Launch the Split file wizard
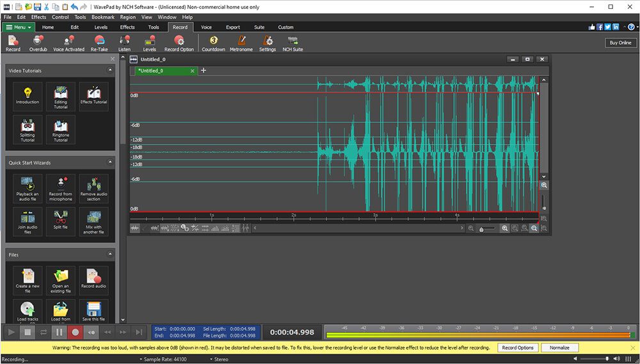640x364 pixels. pos(60,221)
